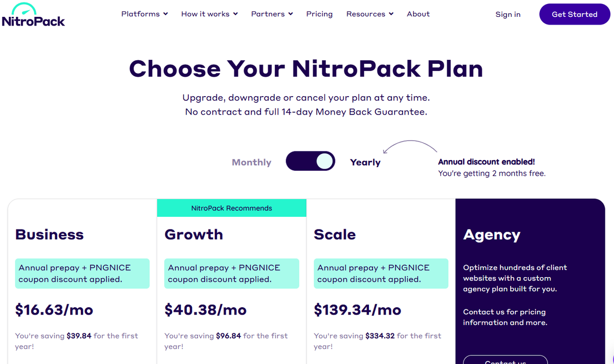Toggle billing switch back to Monthly
This screenshot has height=364, width=614.
coord(310,161)
